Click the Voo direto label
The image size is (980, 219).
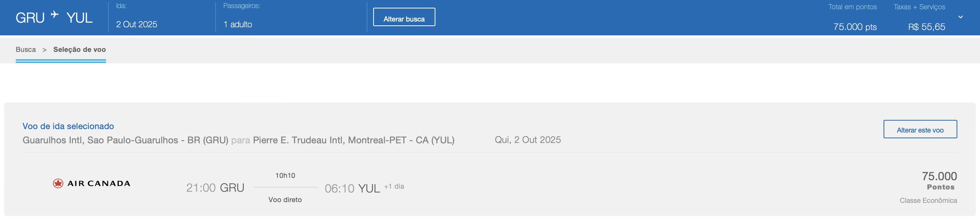click(285, 200)
